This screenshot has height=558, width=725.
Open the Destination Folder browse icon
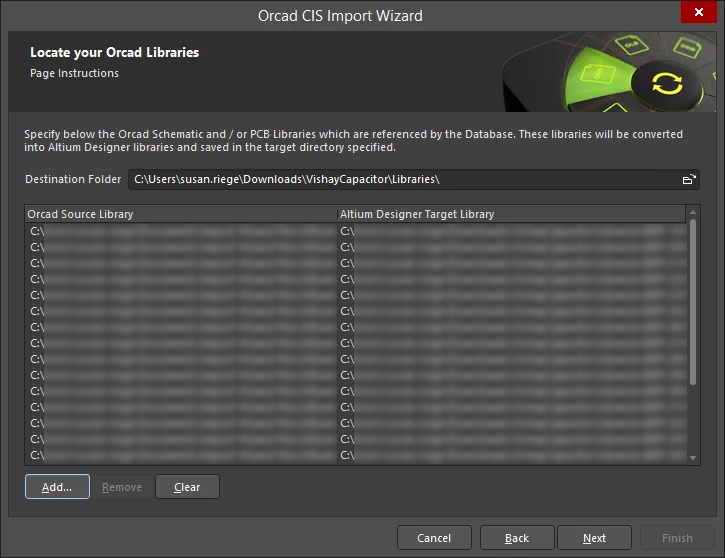tap(689, 179)
